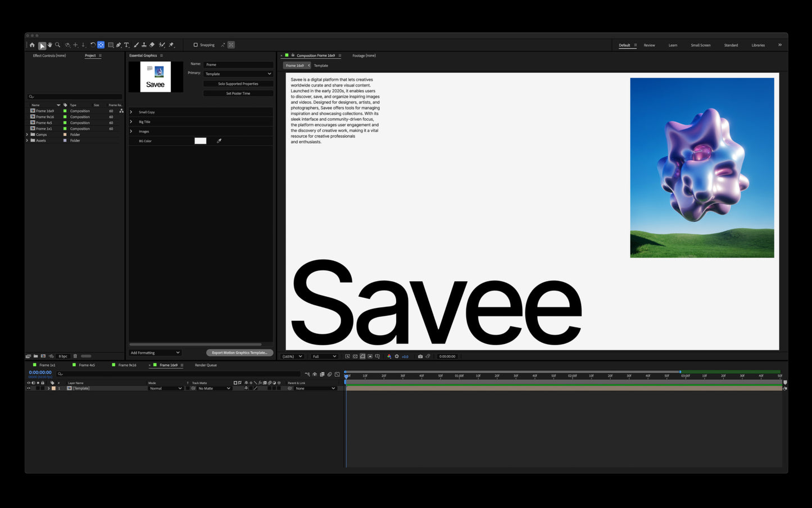Expand the Small Copy property group
The image size is (812, 508).
pos(131,112)
